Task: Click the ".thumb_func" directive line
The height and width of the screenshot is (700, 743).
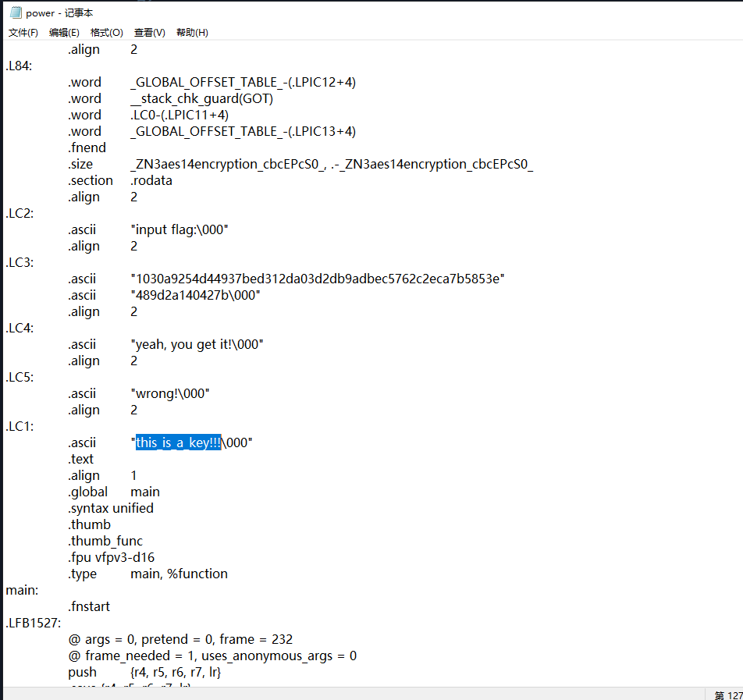Action: click(x=105, y=542)
